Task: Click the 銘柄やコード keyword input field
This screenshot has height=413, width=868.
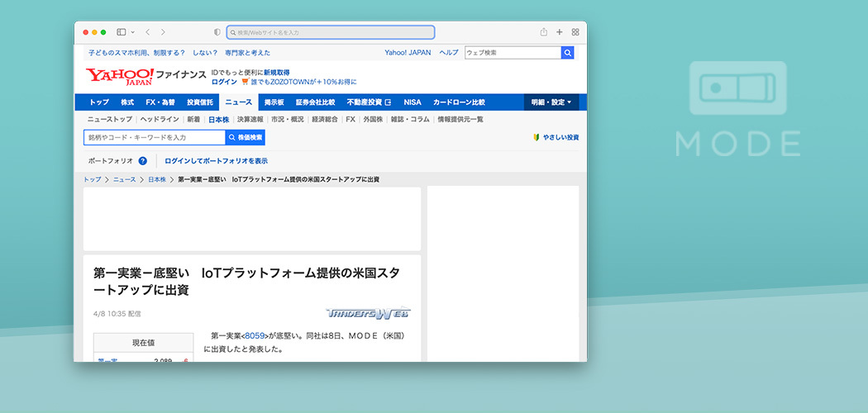Action: click(x=154, y=137)
